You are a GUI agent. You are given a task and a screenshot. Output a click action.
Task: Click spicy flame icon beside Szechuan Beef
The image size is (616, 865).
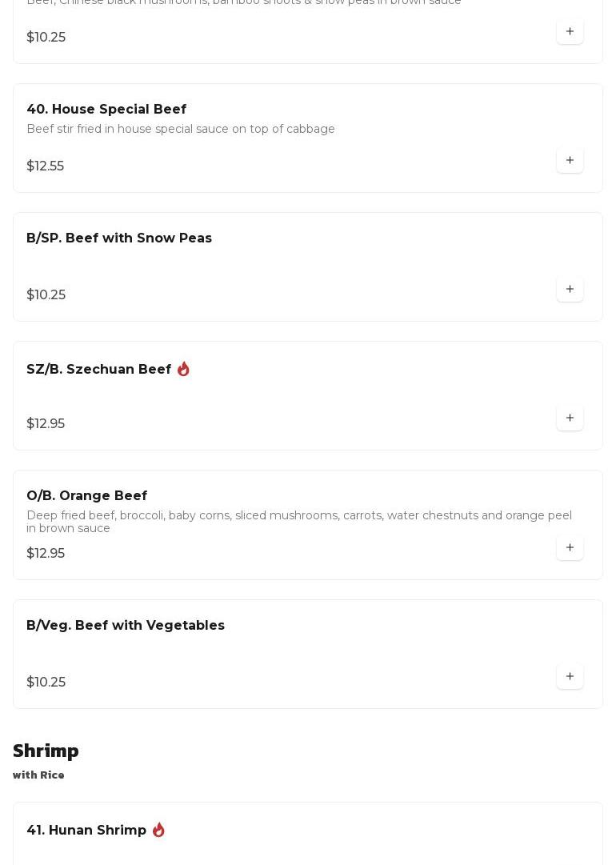[x=183, y=369]
